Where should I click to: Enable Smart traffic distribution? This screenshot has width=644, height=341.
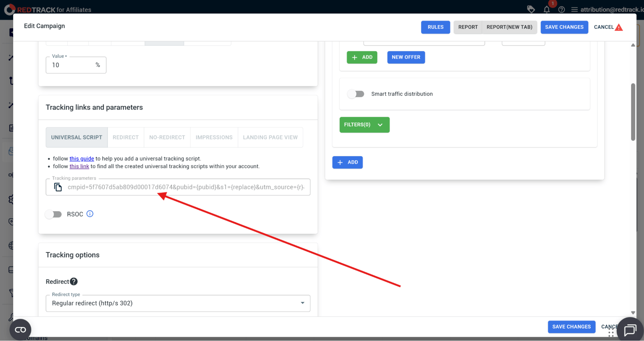pyautogui.click(x=356, y=94)
